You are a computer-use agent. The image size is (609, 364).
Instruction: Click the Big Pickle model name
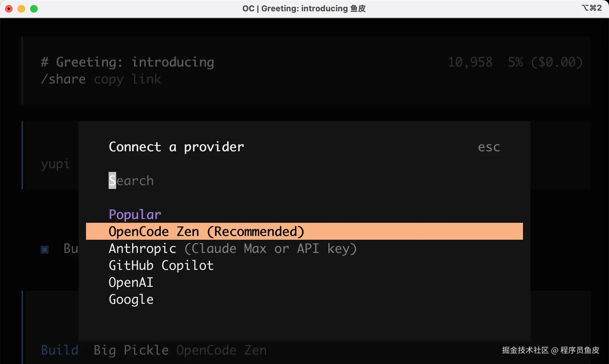[x=131, y=350]
